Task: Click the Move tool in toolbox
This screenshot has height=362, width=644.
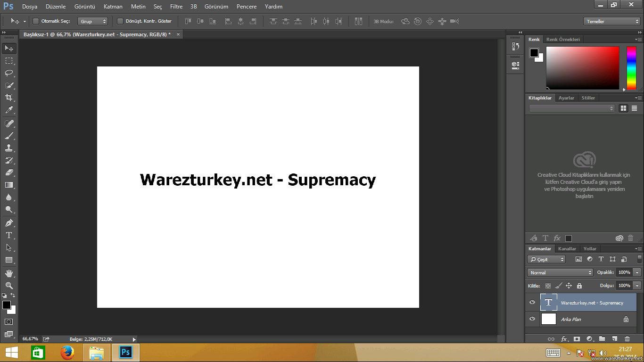Action: coord(9,49)
